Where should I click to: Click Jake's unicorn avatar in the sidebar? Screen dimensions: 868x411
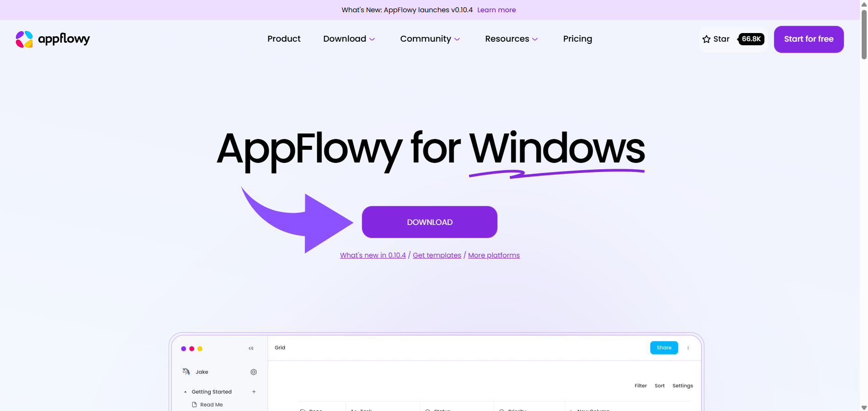click(185, 371)
